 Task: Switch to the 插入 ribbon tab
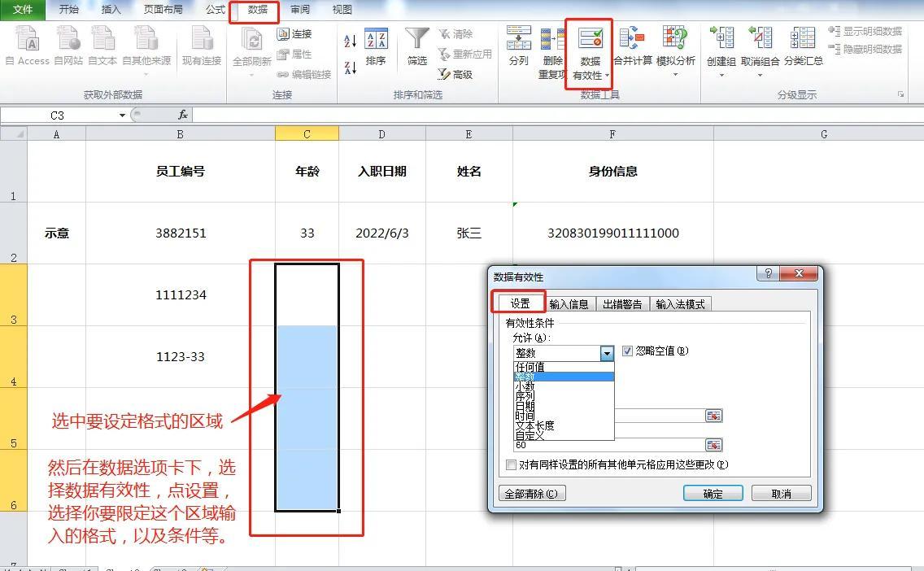pos(111,10)
